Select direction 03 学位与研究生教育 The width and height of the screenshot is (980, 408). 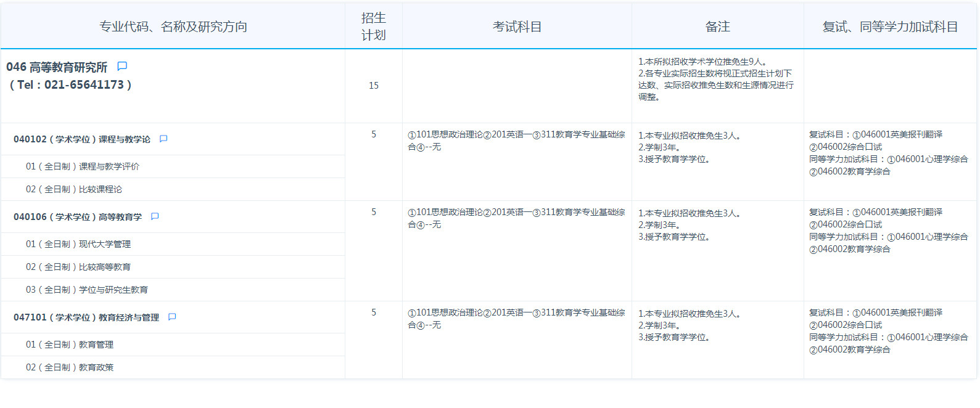pos(87,290)
